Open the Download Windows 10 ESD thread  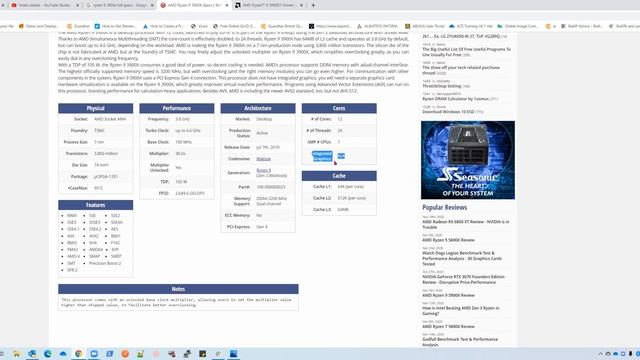pos(448,111)
